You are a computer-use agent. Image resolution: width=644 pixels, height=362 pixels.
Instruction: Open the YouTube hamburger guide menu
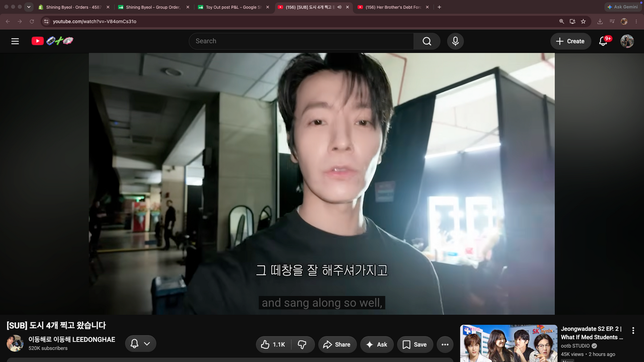pyautogui.click(x=15, y=41)
